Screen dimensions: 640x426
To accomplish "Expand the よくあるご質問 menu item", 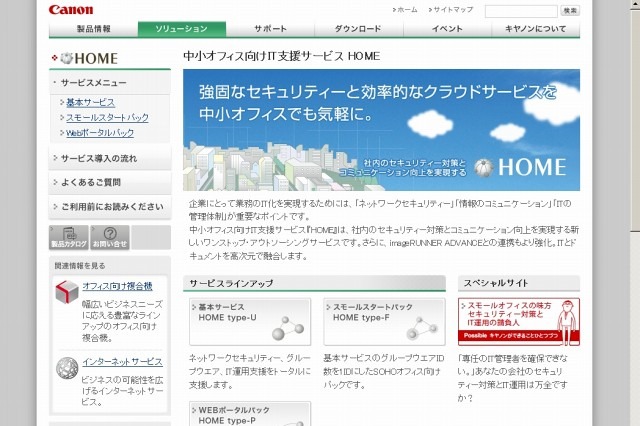I will click(x=110, y=182).
